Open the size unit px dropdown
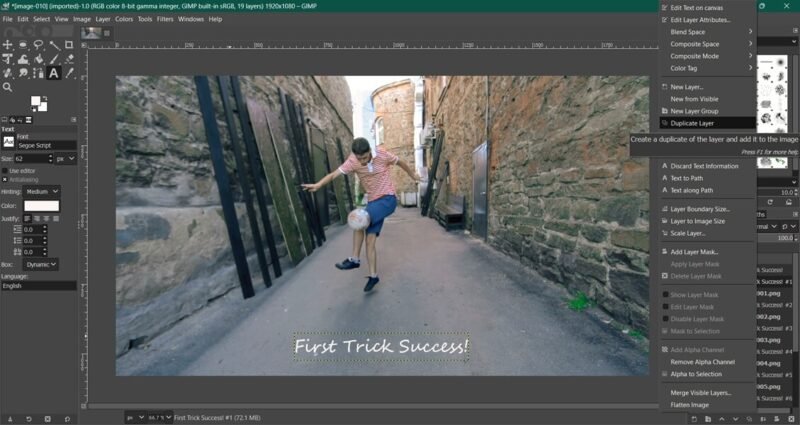Screen dimensions: 800x425 click(x=65, y=159)
